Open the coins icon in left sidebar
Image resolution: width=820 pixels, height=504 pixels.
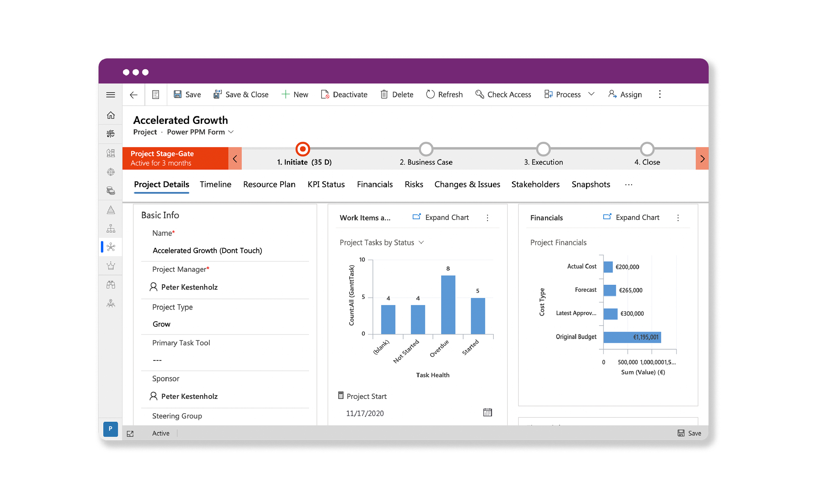pyautogui.click(x=111, y=191)
